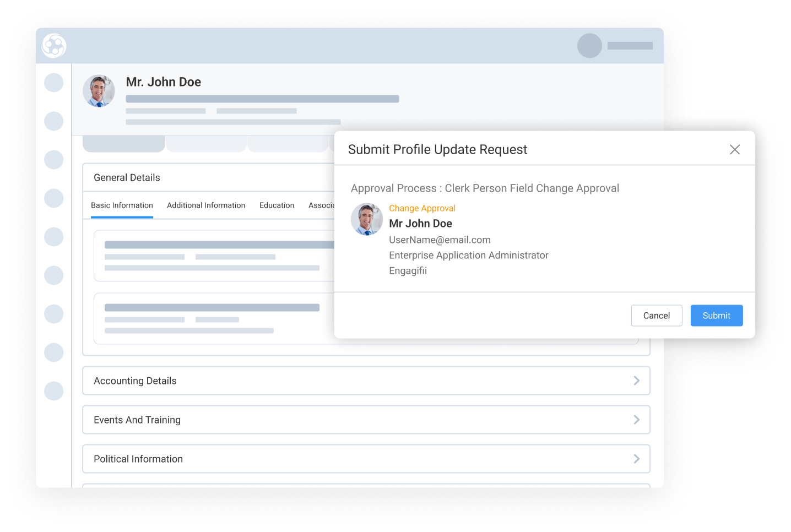Expand the Accounting Details section
The height and width of the screenshot is (532, 791).
point(366,381)
